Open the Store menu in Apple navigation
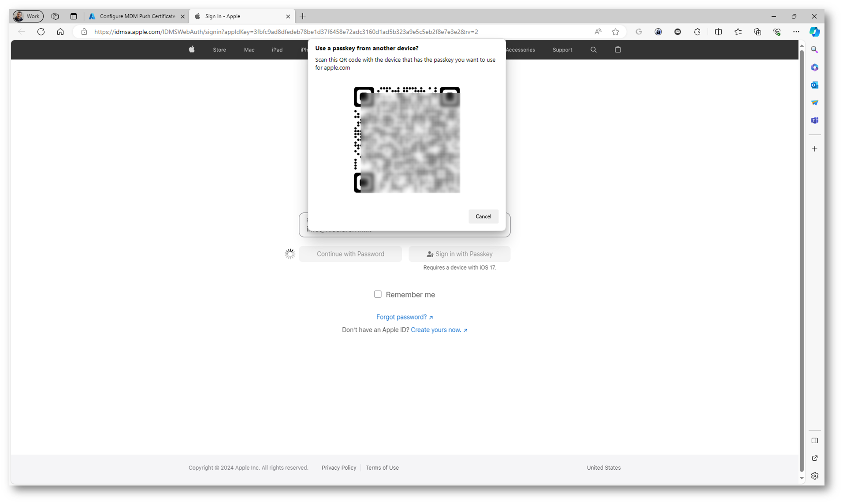The width and height of the screenshot is (843, 504). tap(219, 50)
